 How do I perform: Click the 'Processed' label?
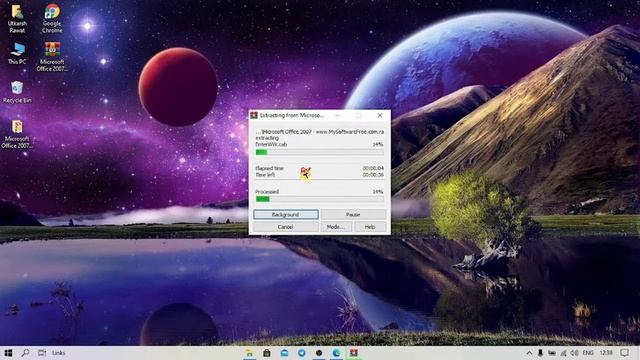click(267, 191)
